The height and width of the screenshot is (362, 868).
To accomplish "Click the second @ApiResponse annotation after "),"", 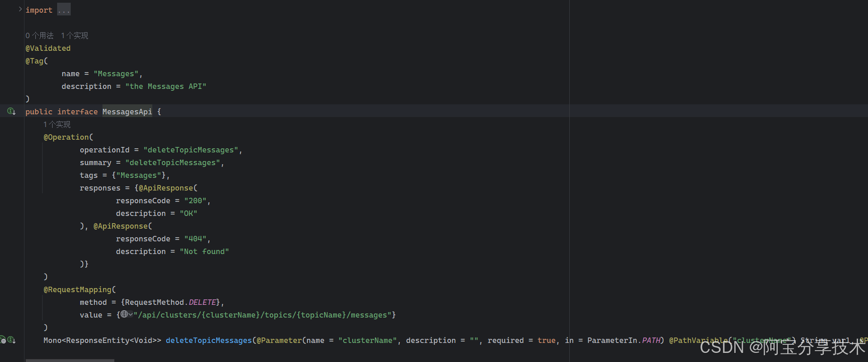I will click(121, 226).
